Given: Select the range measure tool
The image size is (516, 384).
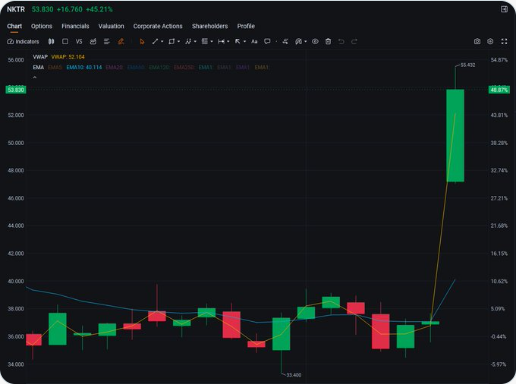Looking at the screenshot, I should pos(221,41).
